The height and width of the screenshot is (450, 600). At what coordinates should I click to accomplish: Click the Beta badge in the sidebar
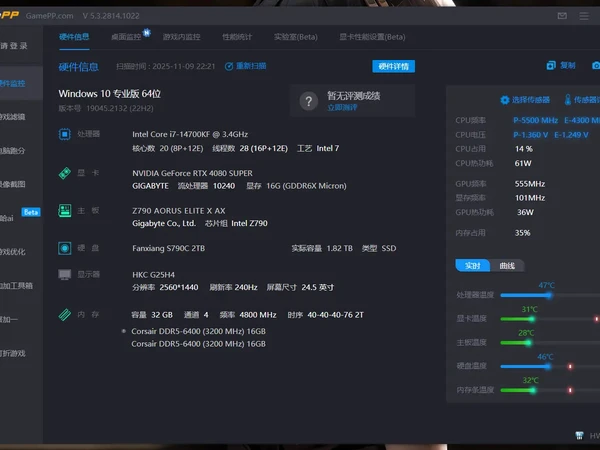[31, 212]
